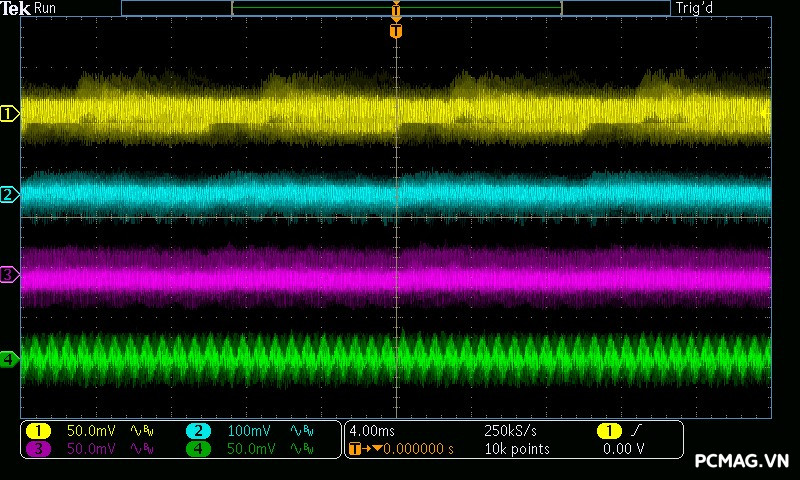Click channel 1 AC coupling bandwidth icon
Image resolution: width=800 pixels, height=480 pixels.
click(140, 431)
